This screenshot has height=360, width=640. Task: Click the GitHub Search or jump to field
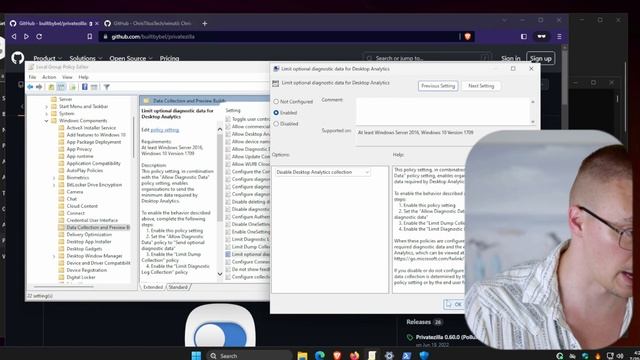[x=426, y=58]
